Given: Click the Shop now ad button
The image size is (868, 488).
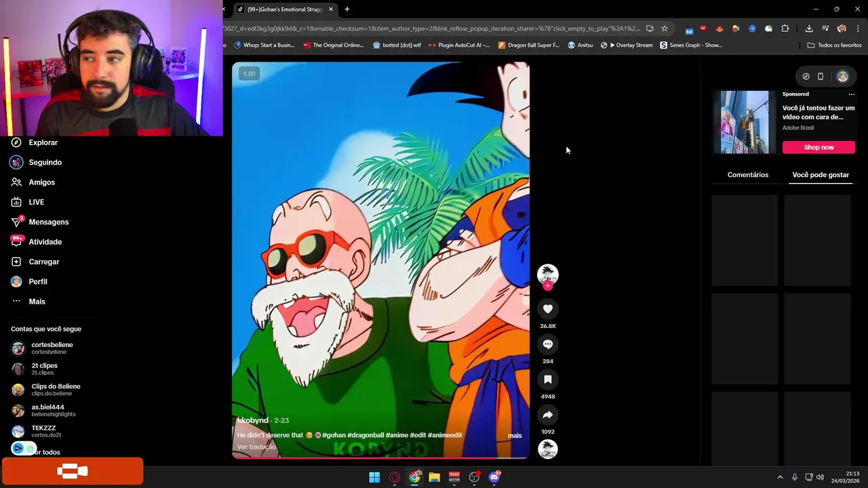Looking at the screenshot, I should pos(818,147).
